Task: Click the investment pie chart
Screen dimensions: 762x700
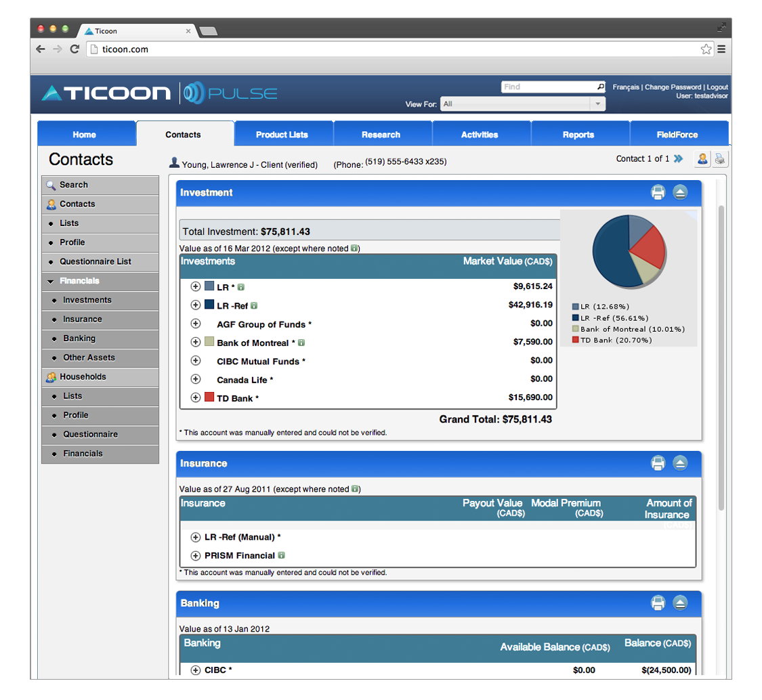Action: click(629, 251)
